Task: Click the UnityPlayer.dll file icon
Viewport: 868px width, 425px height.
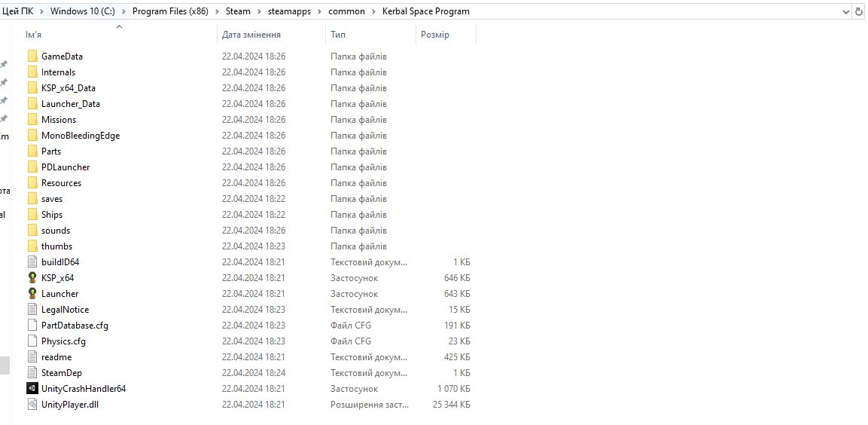Action: click(x=32, y=404)
